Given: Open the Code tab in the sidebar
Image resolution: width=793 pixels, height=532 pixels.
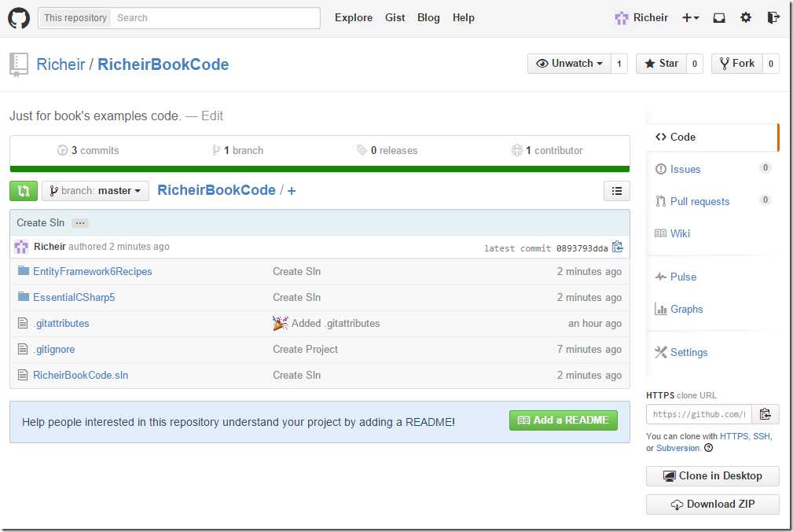Looking at the screenshot, I should click(x=712, y=137).
